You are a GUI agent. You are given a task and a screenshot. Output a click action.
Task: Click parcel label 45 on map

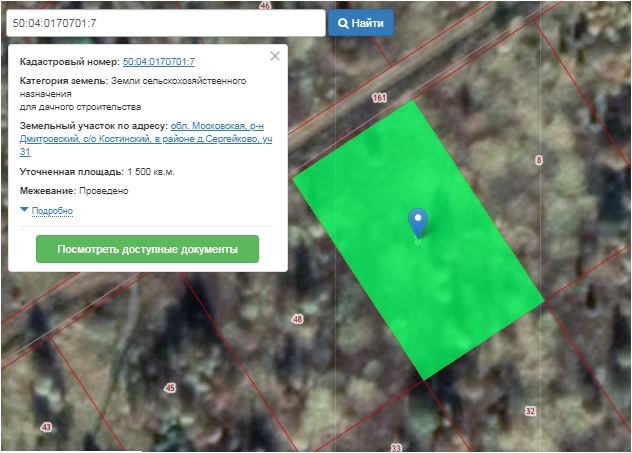(170, 387)
